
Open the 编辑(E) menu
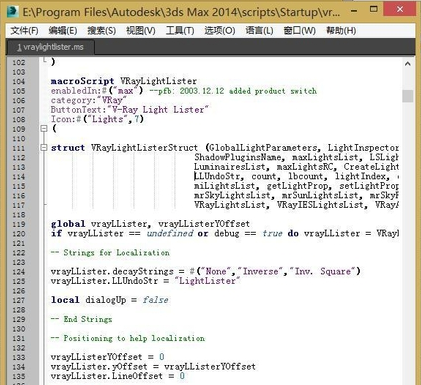click(63, 31)
